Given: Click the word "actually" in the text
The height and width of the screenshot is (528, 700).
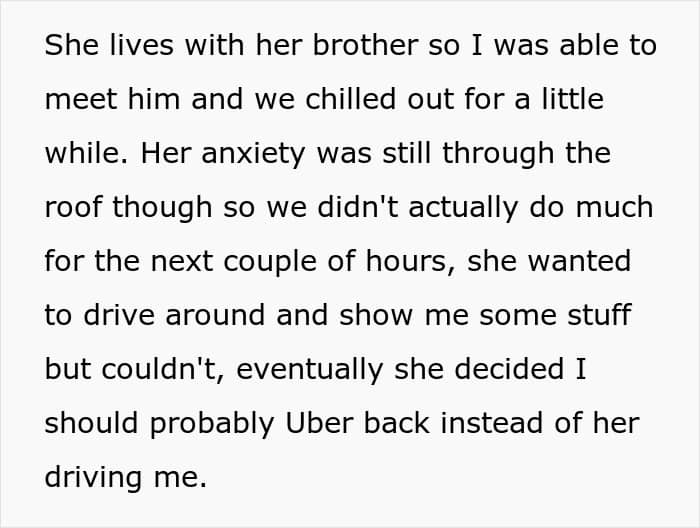Looking at the screenshot, I should click(x=463, y=208).
